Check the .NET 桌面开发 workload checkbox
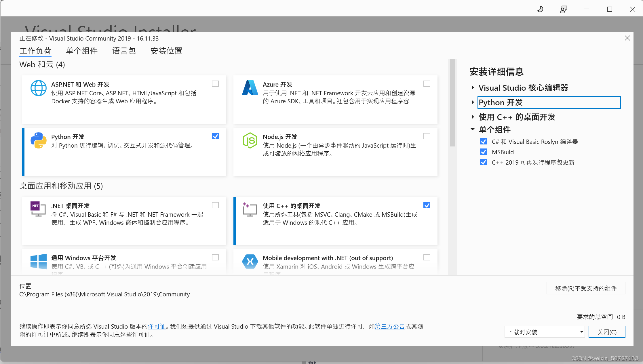Screen dimensions: 643x364 click(x=215, y=205)
